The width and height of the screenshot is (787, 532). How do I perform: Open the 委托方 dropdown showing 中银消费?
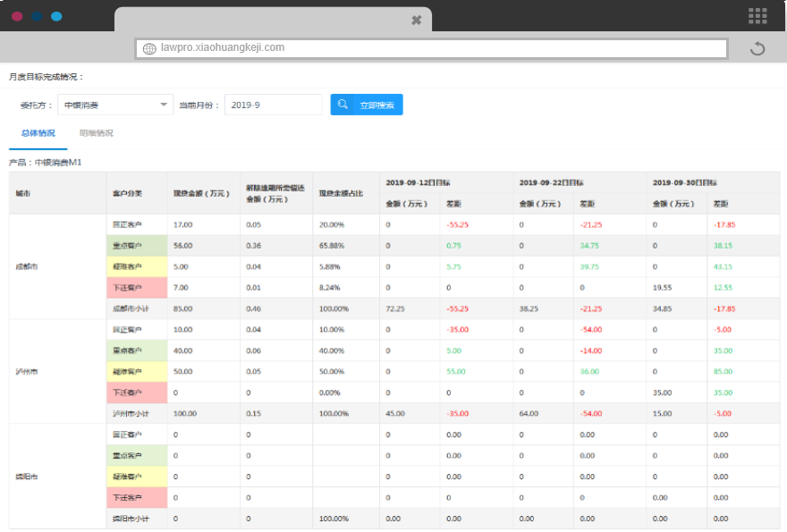[115, 105]
